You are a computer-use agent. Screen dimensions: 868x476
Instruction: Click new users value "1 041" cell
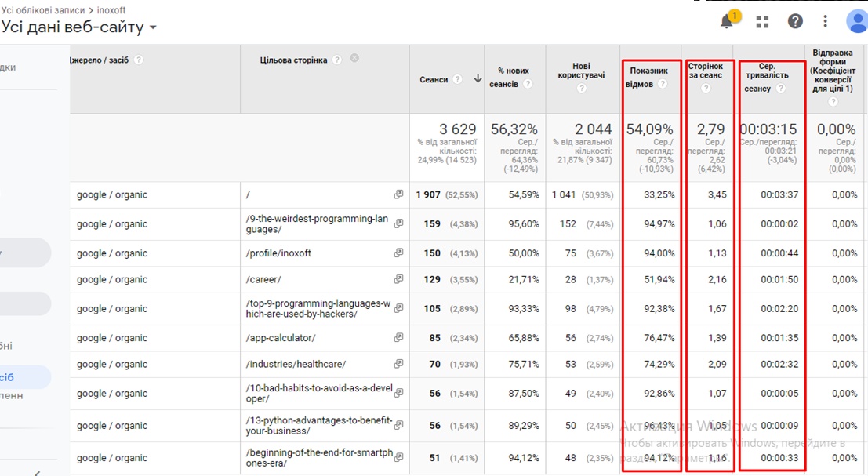click(564, 194)
